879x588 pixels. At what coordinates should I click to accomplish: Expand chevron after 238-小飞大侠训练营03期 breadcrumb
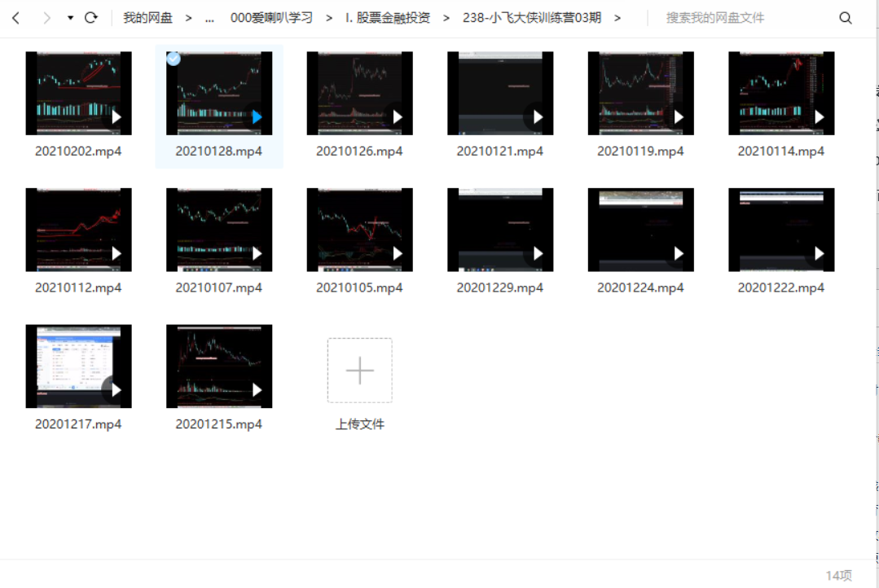(617, 18)
